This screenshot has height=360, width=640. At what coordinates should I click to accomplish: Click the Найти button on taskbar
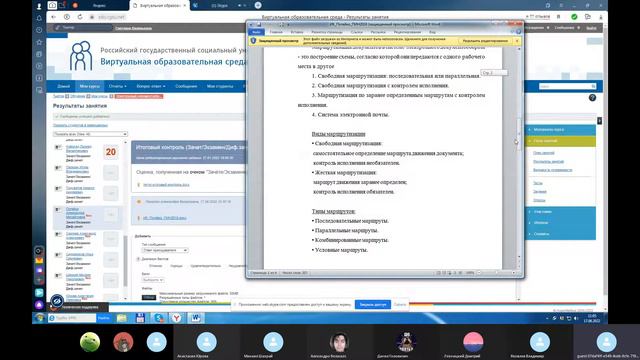point(104,318)
